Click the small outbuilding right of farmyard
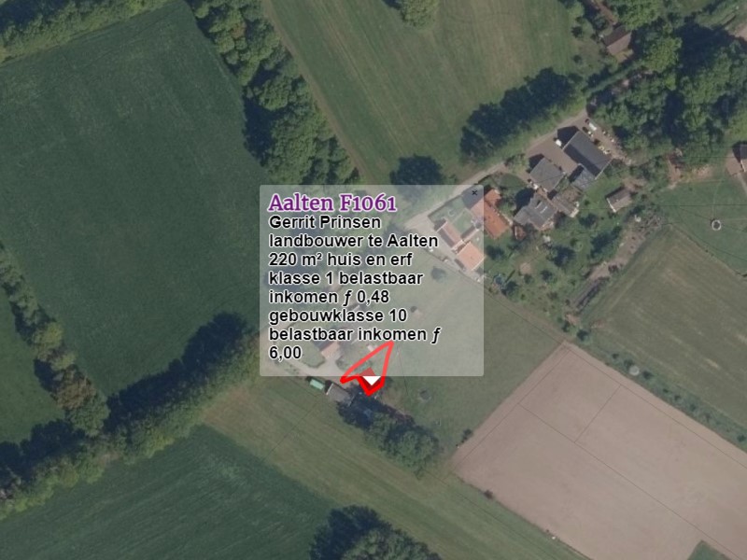747x560 pixels. pyautogui.click(x=619, y=200)
